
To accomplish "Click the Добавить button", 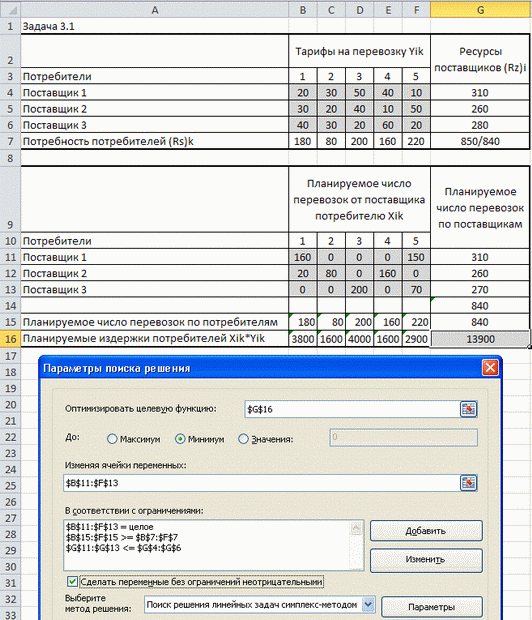I will 426,531.
